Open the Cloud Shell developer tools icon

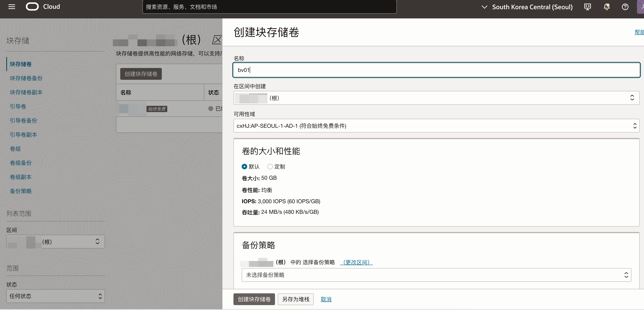587,7
